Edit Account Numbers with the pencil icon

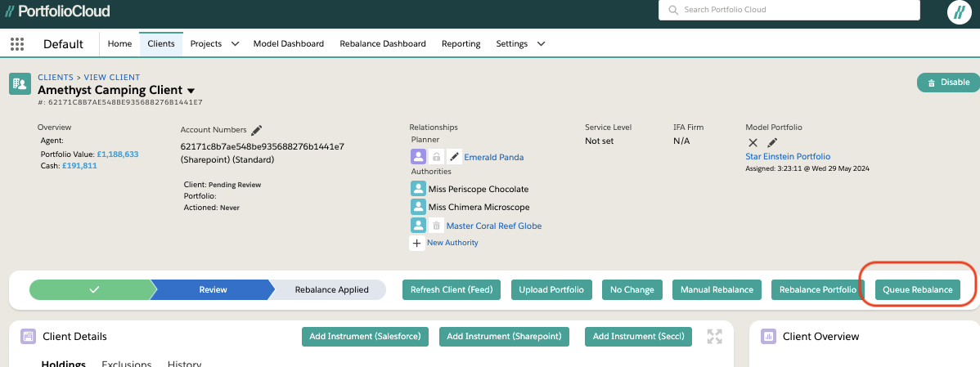[x=256, y=130]
